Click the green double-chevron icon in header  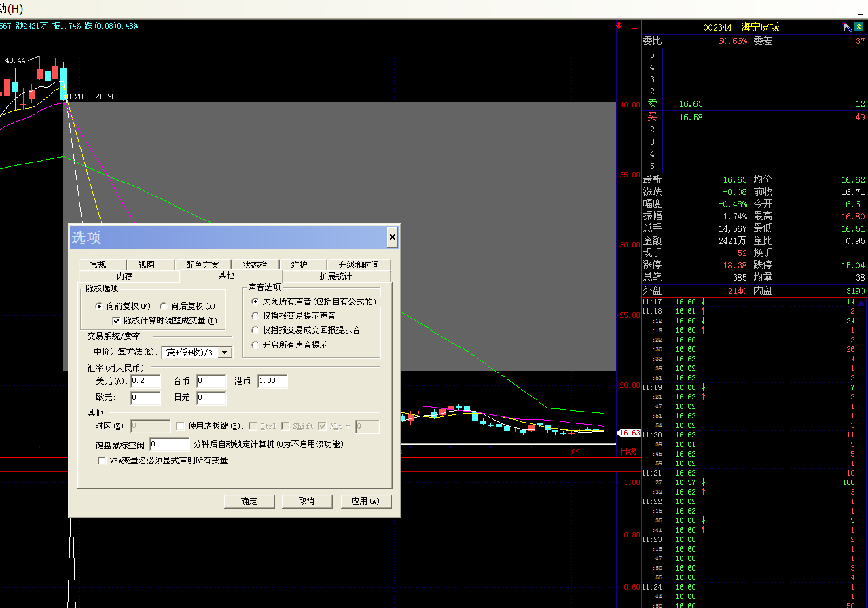click(x=859, y=27)
